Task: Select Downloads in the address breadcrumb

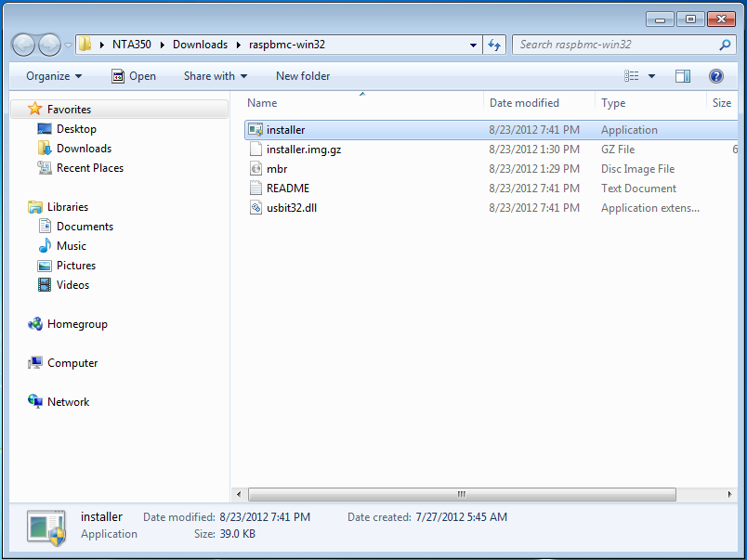Action: click(x=200, y=45)
